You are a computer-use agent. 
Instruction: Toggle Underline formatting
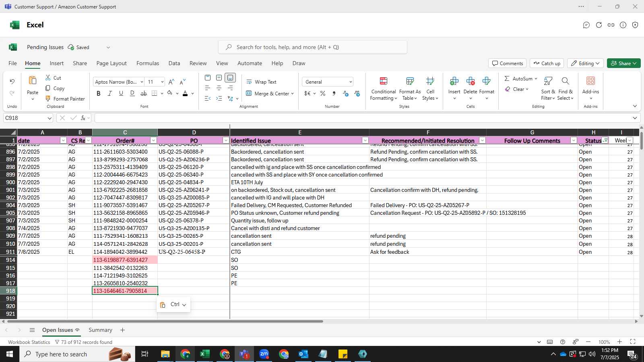point(121,93)
